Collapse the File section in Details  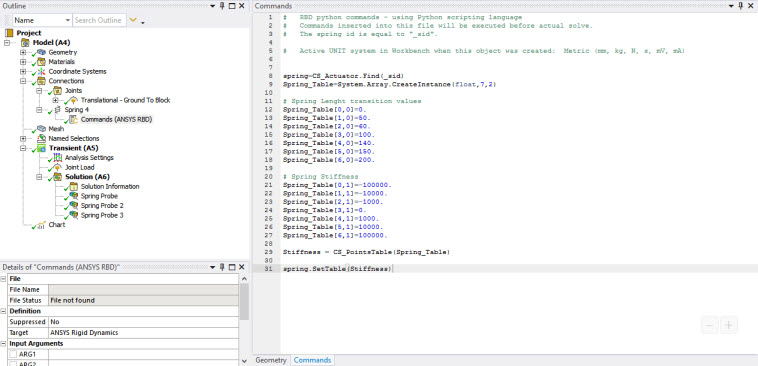(x=3, y=279)
